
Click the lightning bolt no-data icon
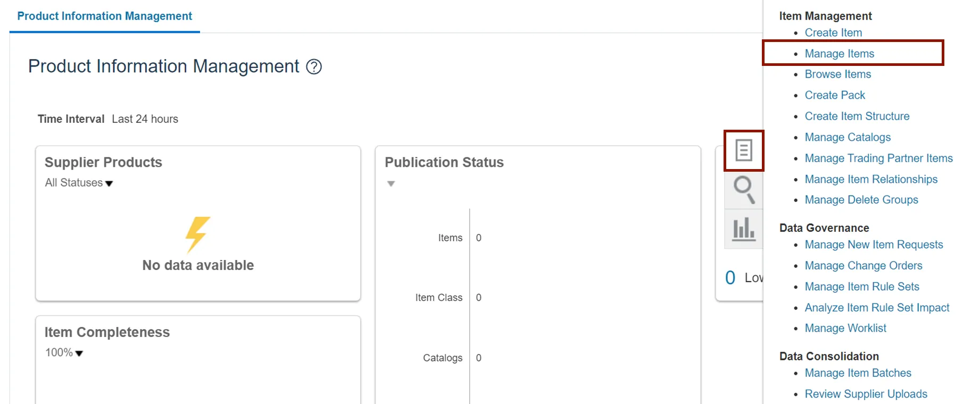pyautogui.click(x=197, y=234)
